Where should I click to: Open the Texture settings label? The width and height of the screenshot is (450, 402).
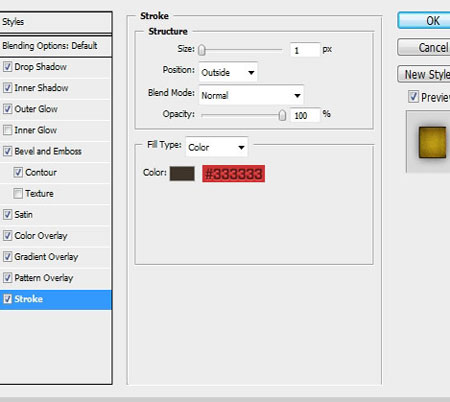[39, 193]
